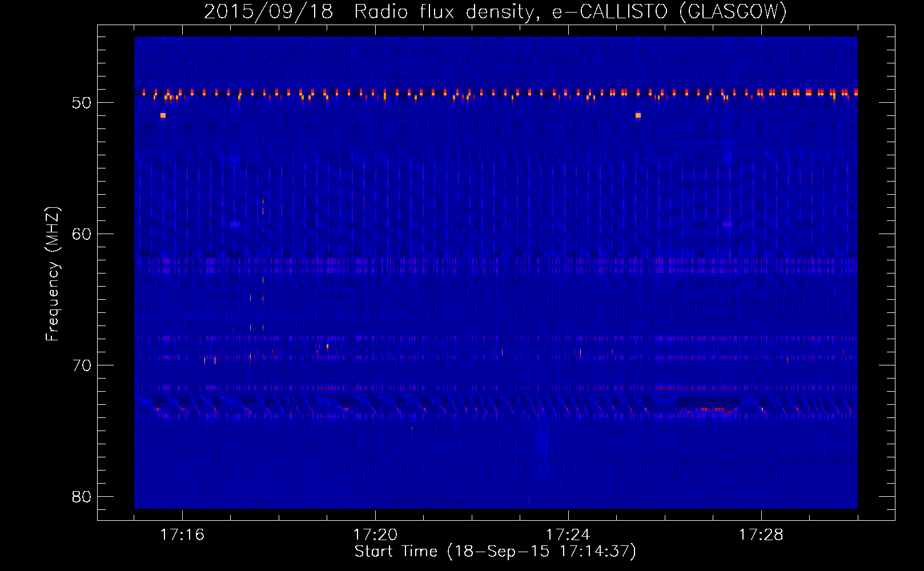Click the "Start Time (18-Sep-15 17:14:37)" axis label
This screenshot has width=924, height=571.
495,552
